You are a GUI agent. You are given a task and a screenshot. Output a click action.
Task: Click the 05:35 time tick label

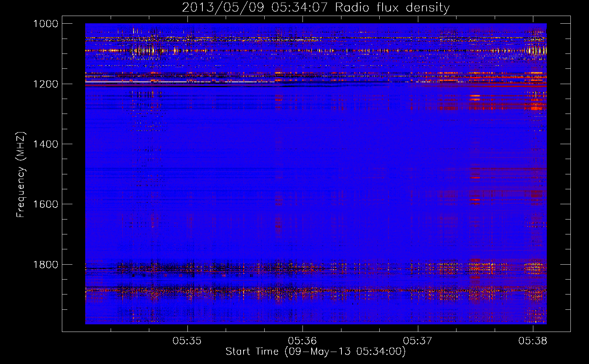(x=187, y=341)
